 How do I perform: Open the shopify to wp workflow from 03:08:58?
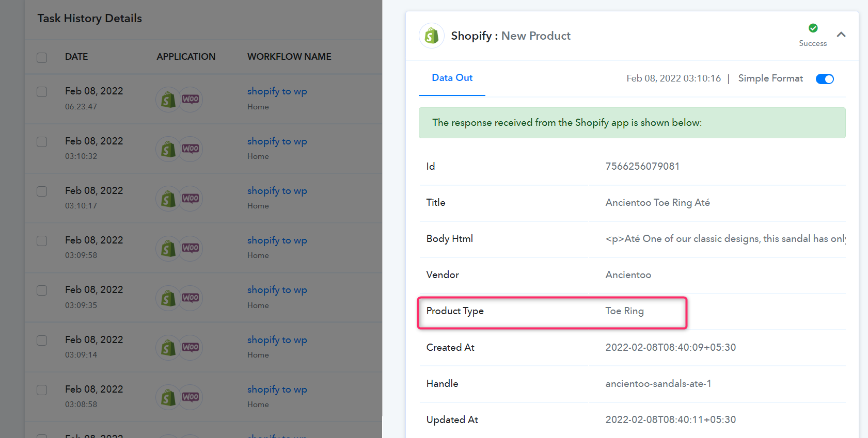(x=277, y=390)
